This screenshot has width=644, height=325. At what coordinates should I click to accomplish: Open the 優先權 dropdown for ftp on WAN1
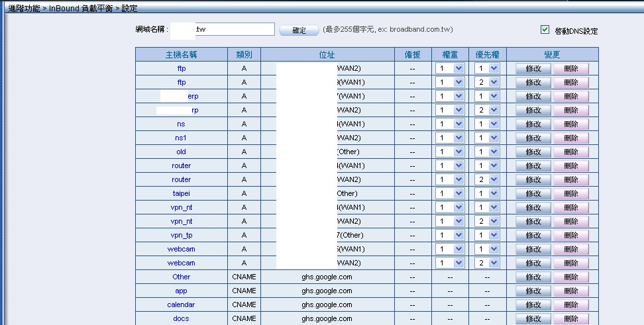pos(487,82)
